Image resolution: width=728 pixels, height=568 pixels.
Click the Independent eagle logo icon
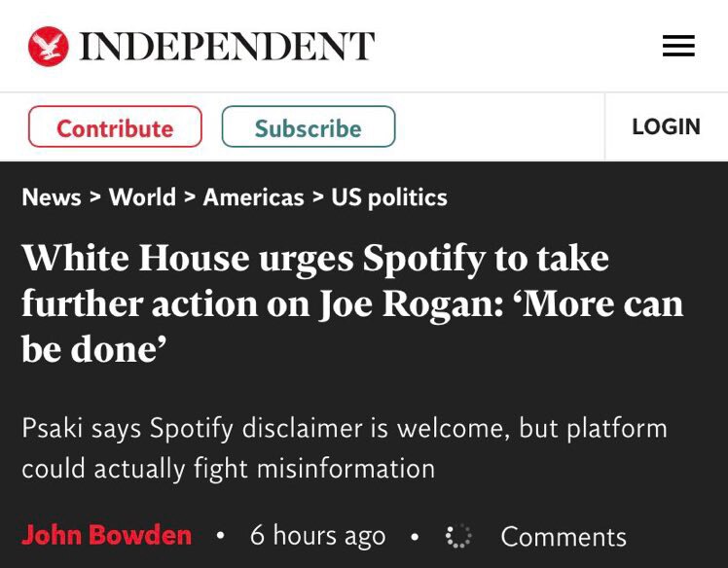pos(49,47)
